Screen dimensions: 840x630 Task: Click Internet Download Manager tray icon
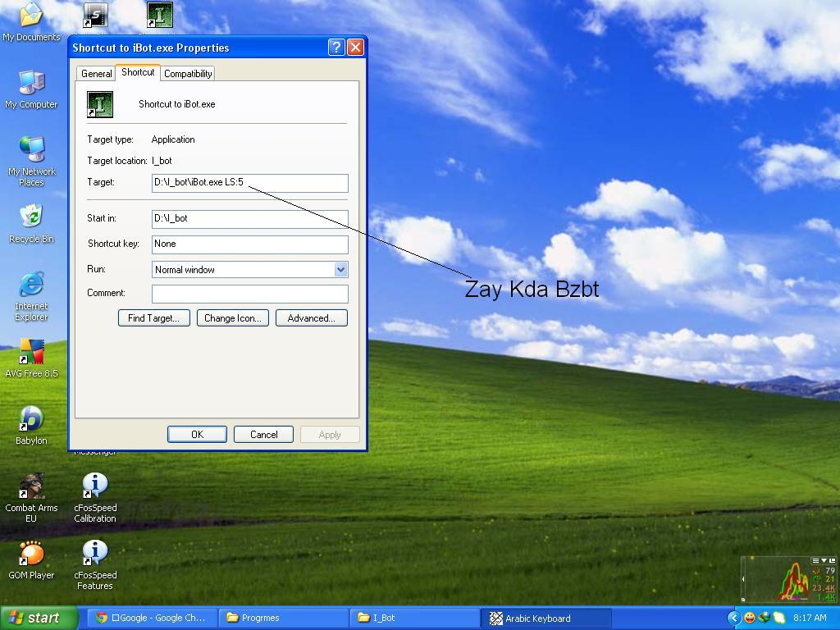pyautogui.click(x=765, y=618)
